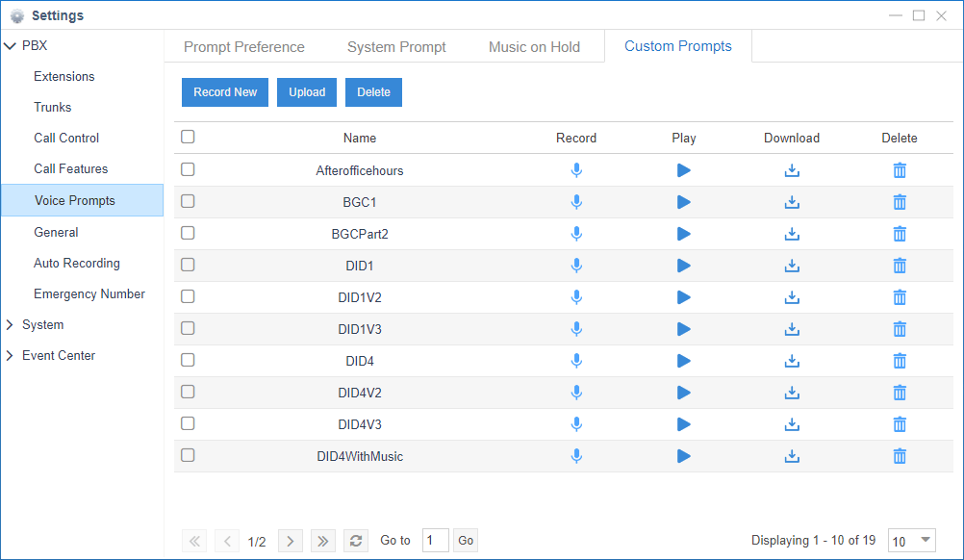Play the BGCPart2 prompt
The height and width of the screenshot is (560, 964).
[x=684, y=234]
